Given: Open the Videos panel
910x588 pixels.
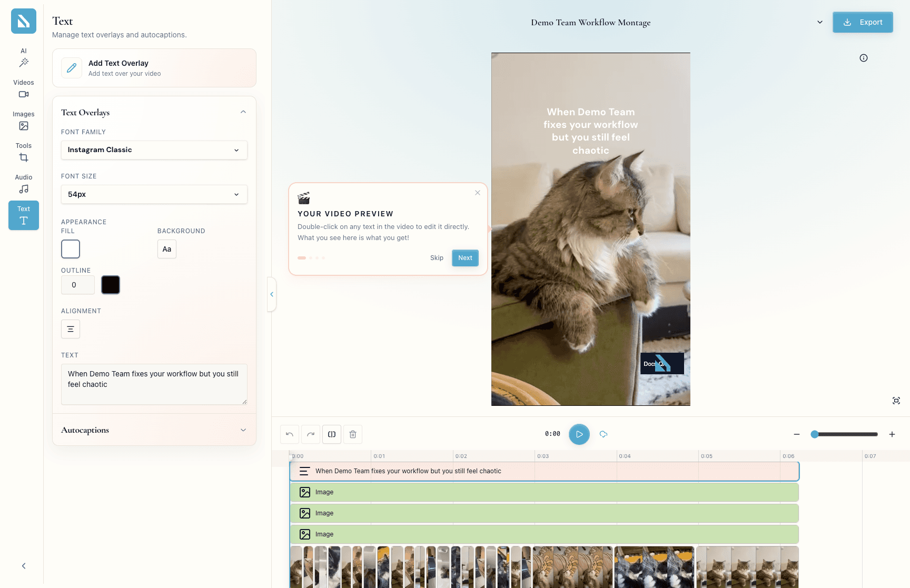Looking at the screenshot, I should (x=24, y=89).
